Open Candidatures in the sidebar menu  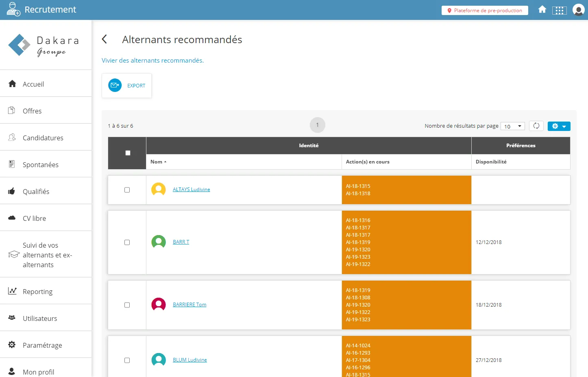[x=43, y=138]
